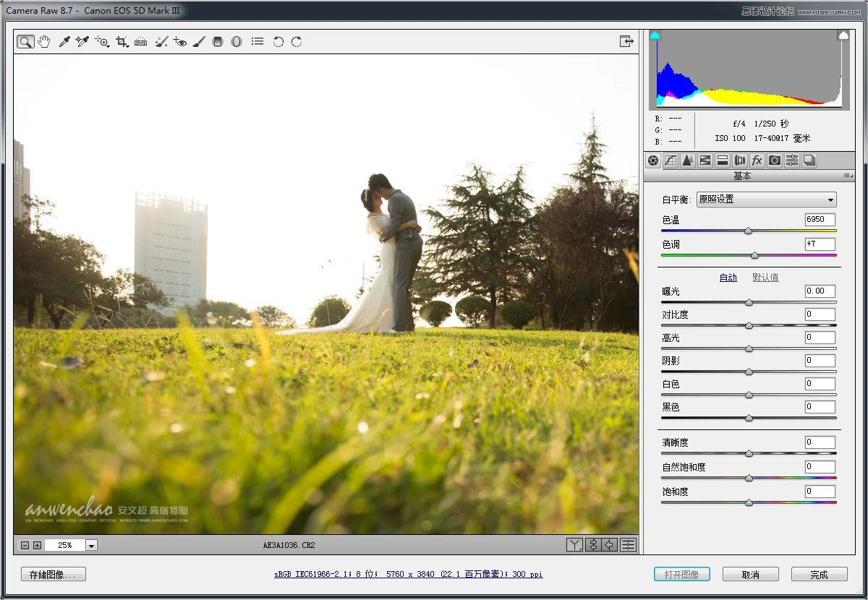Click the 自动 auto adjustment link
868x600 pixels.
728,277
